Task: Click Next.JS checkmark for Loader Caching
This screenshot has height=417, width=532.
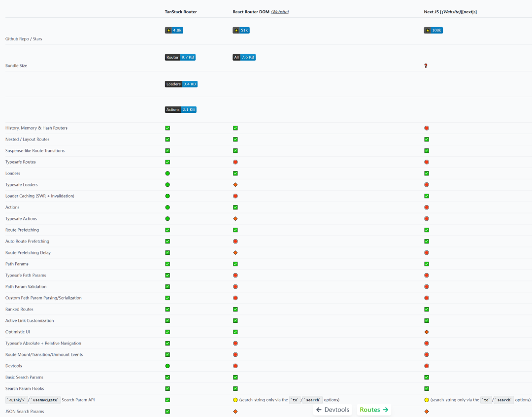Action: [427, 196]
